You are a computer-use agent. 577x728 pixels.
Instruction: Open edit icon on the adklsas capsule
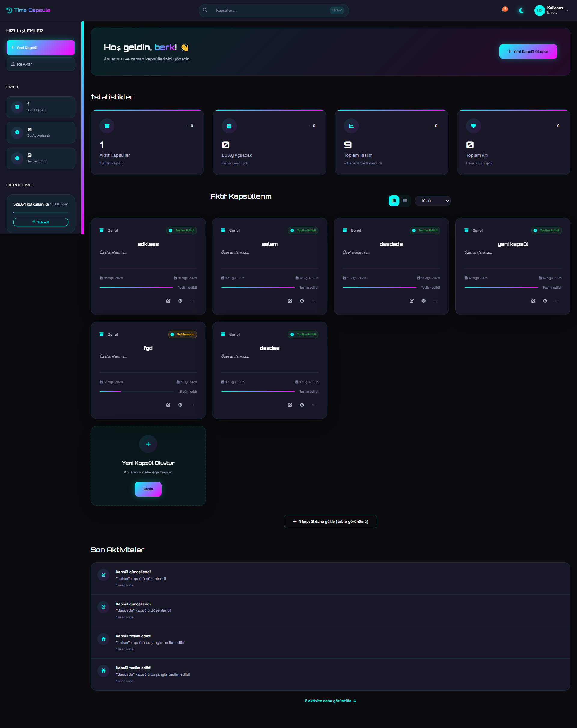coord(168,301)
